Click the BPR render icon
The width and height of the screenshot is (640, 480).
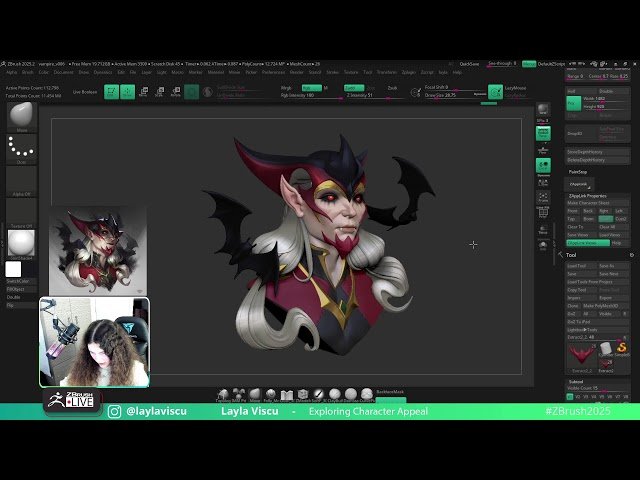coord(543,109)
